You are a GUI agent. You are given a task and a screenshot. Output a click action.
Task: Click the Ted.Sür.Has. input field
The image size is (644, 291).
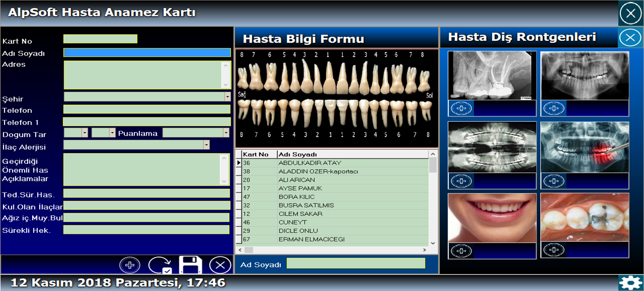tap(147, 193)
